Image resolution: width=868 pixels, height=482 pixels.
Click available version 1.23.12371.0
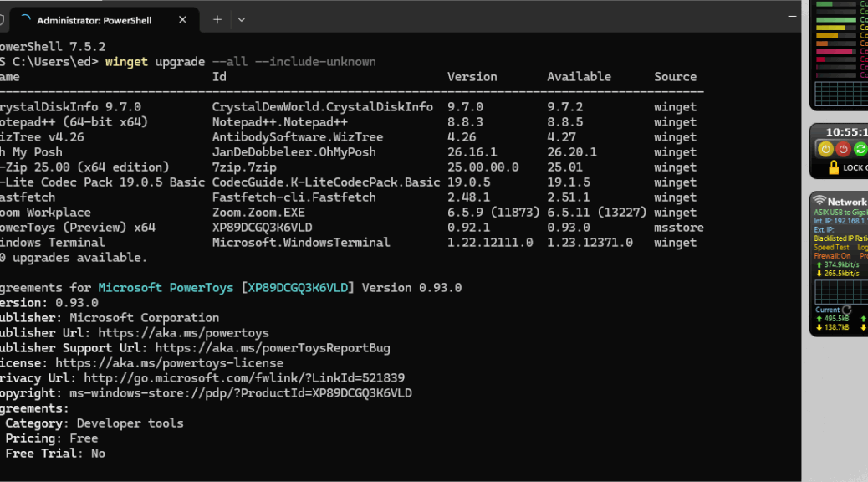click(590, 242)
